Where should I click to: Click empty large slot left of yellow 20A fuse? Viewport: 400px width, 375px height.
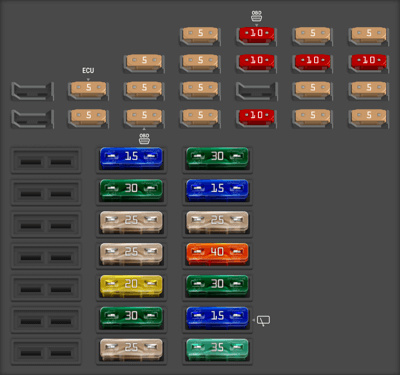(x=46, y=289)
